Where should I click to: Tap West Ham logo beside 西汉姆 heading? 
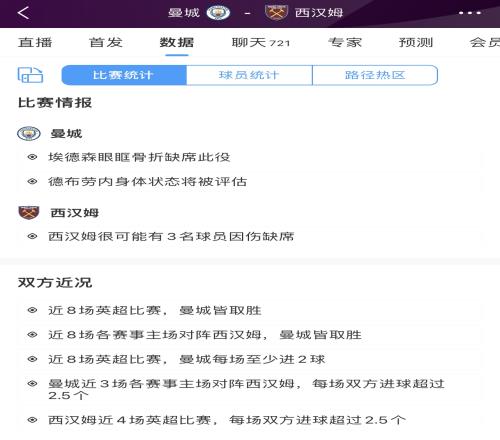click(29, 213)
